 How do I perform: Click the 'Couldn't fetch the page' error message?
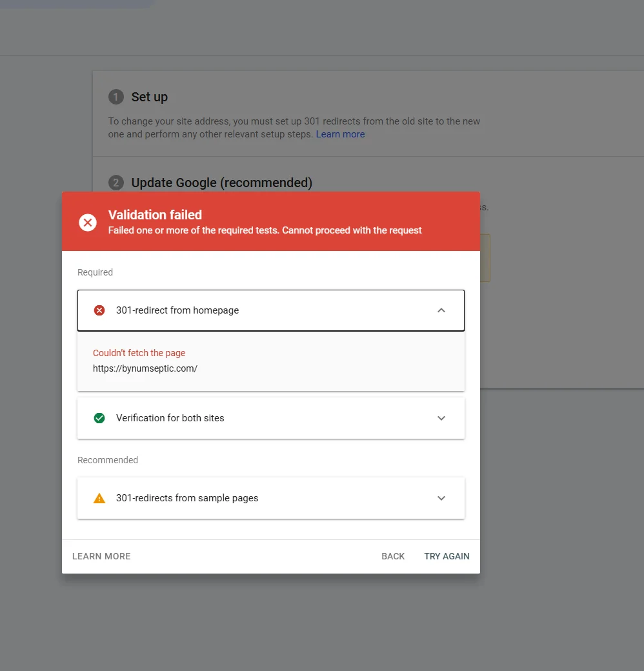click(139, 353)
